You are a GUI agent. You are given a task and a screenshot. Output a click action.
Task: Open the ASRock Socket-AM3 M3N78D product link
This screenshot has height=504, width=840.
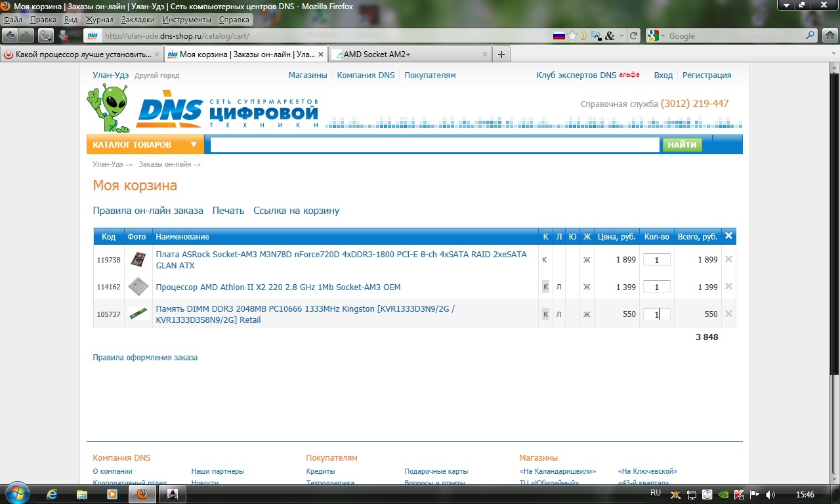pos(341,260)
